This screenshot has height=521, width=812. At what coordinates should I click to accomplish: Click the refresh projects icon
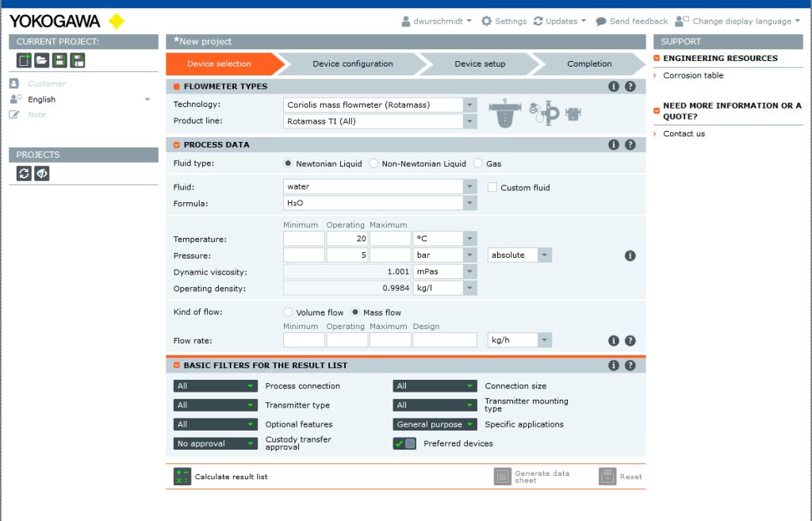[x=24, y=174]
